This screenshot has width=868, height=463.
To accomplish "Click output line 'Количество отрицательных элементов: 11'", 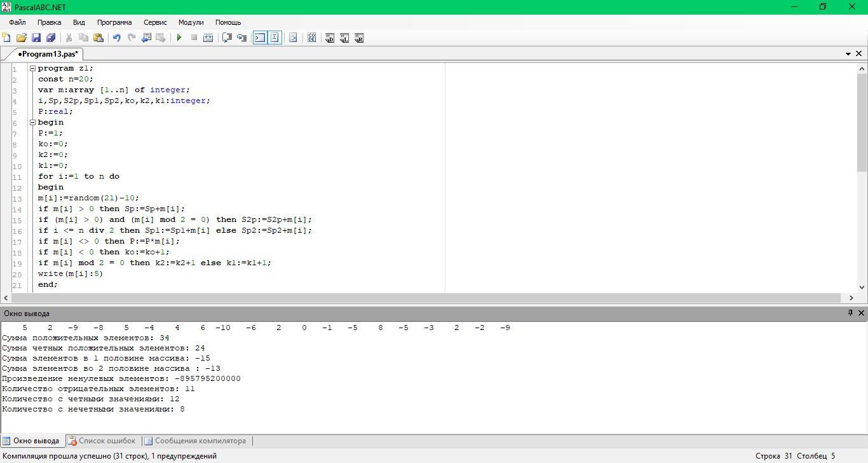I will click(98, 389).
